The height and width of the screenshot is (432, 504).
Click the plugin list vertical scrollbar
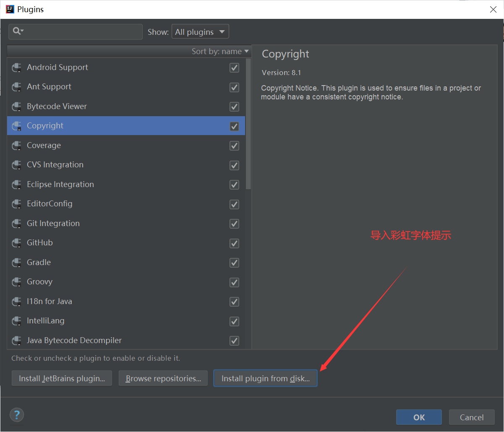[x=248, y=124]
